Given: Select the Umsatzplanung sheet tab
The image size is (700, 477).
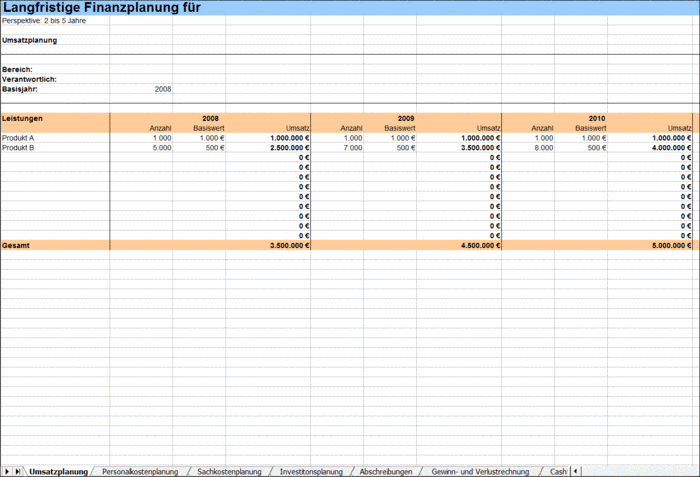Looking at the screenshot, I should click(x=58, y=472).
